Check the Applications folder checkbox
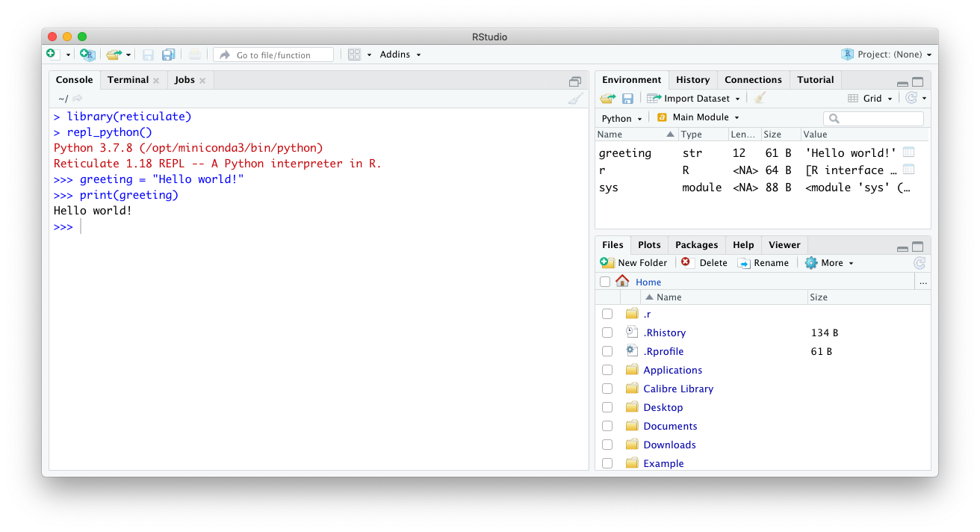980x532 pixels. pos(607,370)
